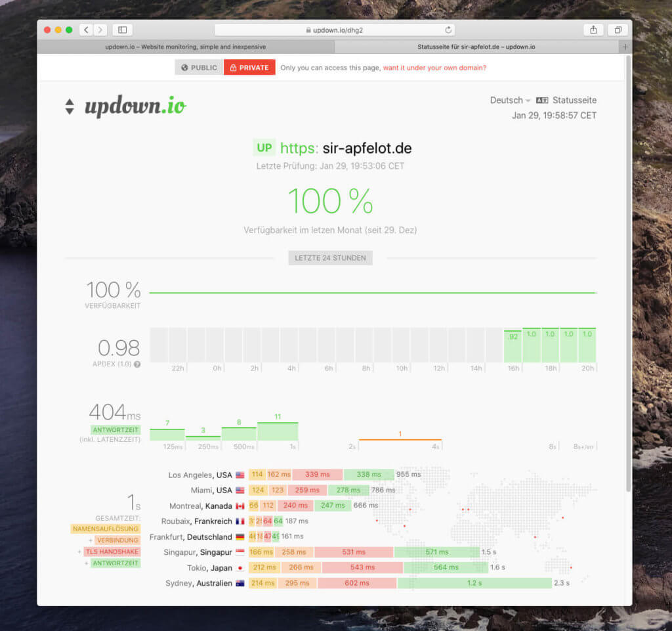
Task: Switch page visibility to PUBLIC
Action: click(199, 68)
